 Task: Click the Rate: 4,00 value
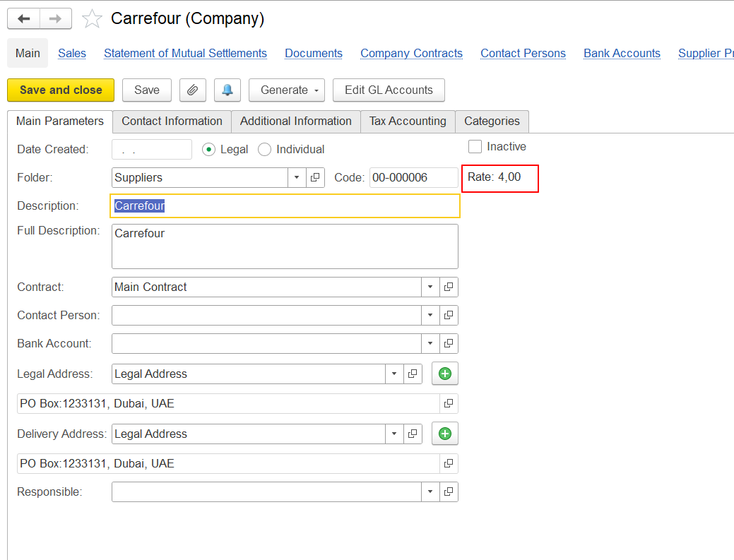point(495,177)
